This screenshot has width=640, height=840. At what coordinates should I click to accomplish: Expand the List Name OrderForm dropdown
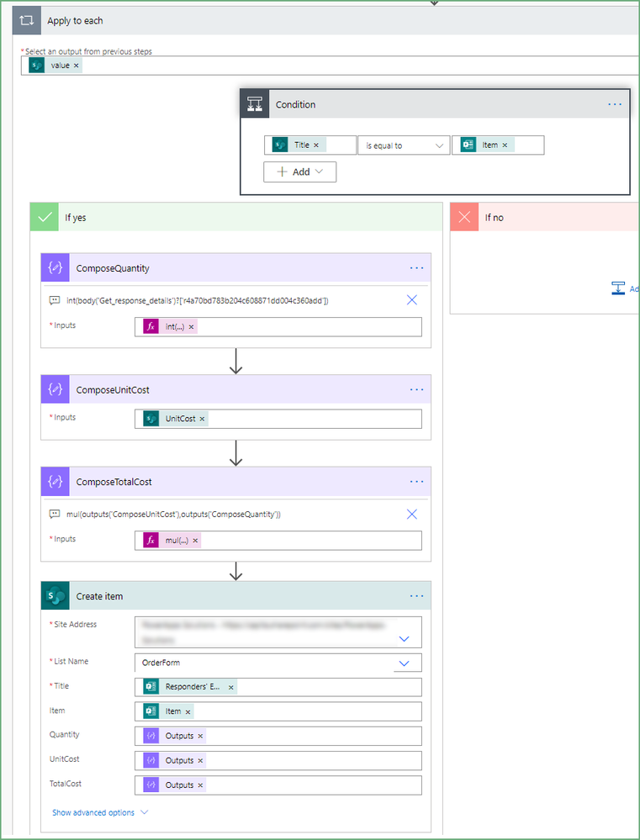[x=405, y=663]
